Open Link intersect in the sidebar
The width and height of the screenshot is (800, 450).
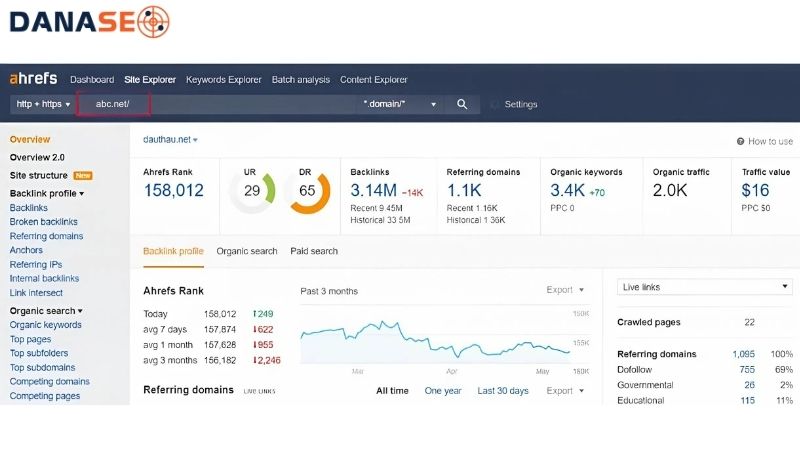36,292
